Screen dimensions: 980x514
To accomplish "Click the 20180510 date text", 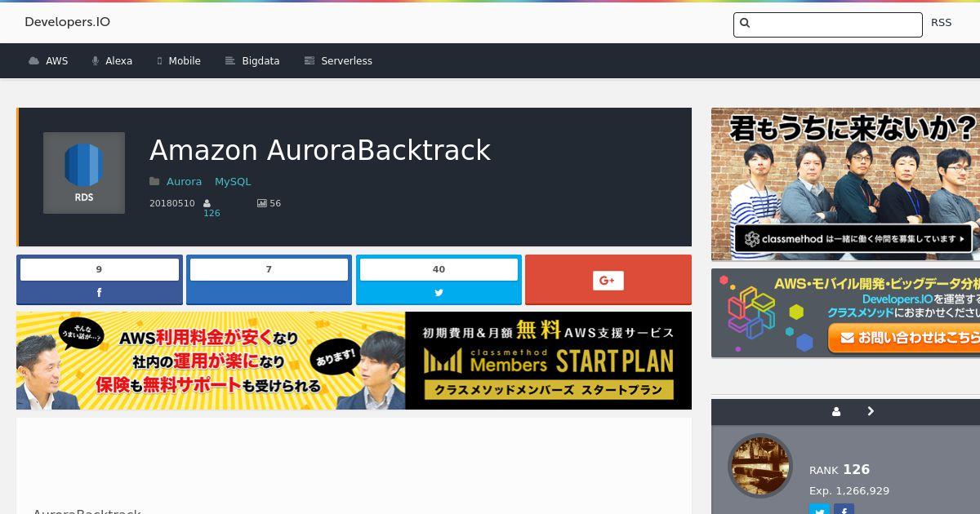I will click(172, 203).
